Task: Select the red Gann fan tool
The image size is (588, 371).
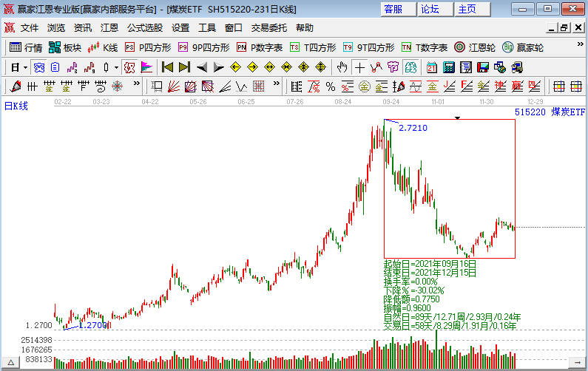Action: tap(174, 87)
